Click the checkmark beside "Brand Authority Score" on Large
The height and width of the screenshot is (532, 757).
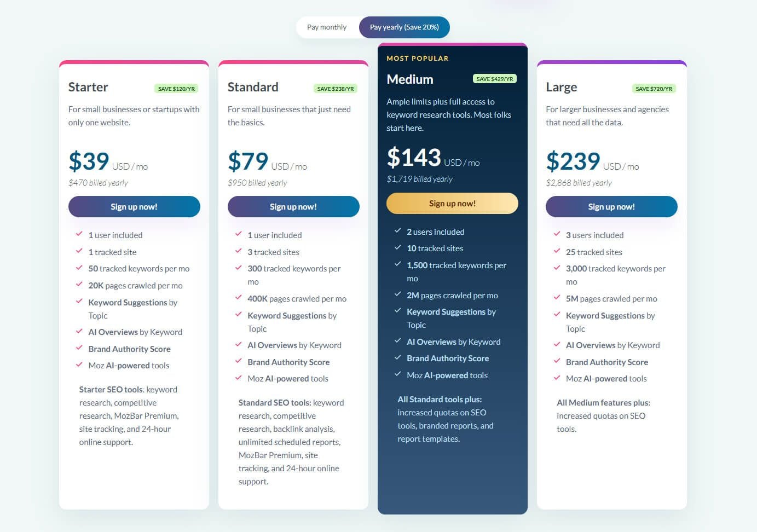pos(557,361)
